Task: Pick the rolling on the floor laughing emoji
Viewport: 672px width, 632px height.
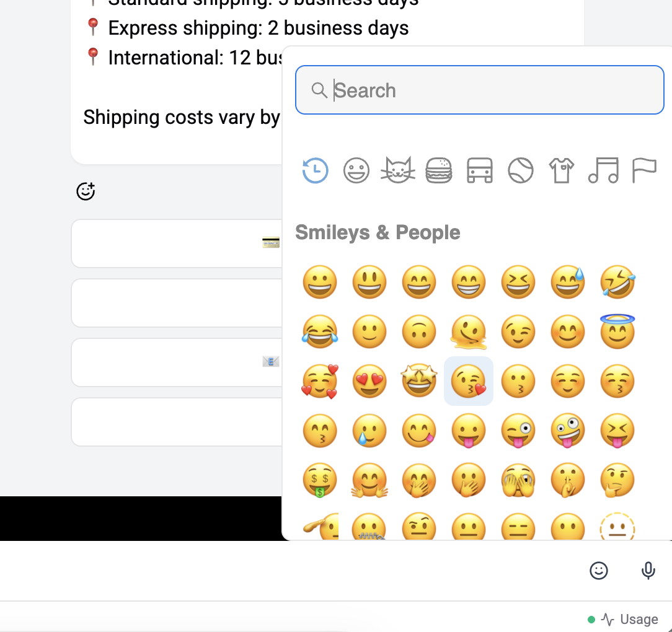Action: [617, 282]
